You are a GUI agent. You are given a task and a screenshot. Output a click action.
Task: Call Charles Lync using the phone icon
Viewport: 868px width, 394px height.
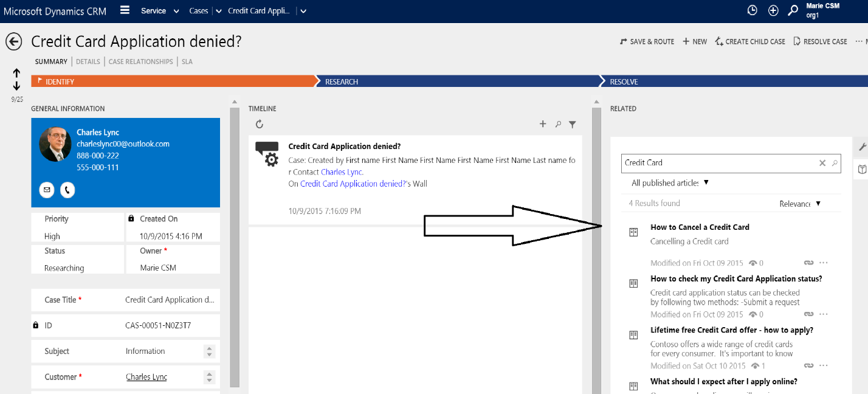(67, 190)
